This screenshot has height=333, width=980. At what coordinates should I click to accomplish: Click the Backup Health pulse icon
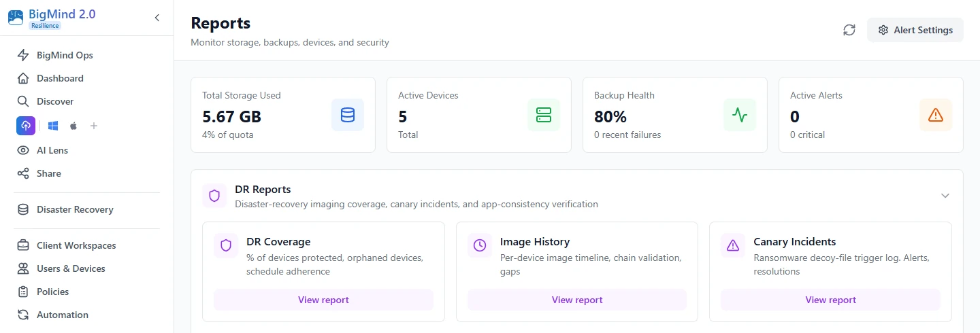[740, 115]
